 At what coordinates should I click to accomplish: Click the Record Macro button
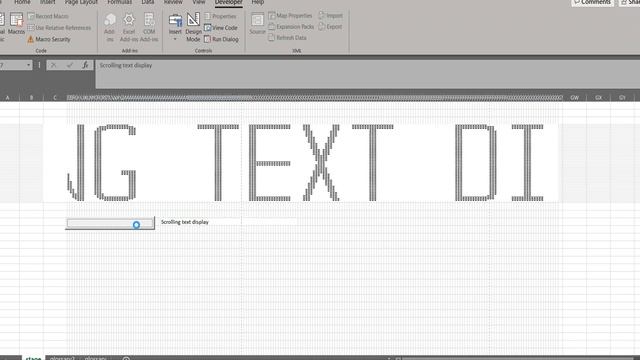[48, 16]
